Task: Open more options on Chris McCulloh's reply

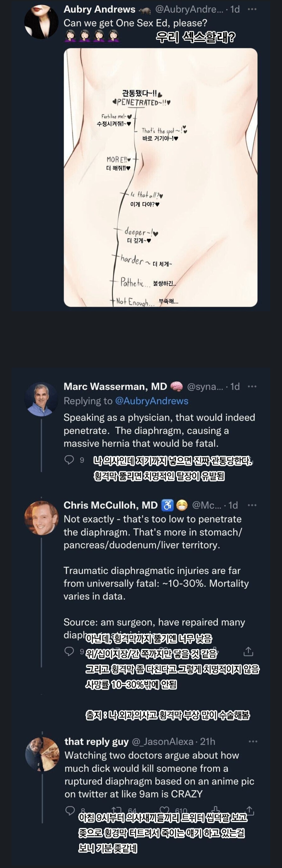Action: coord(252,505)
